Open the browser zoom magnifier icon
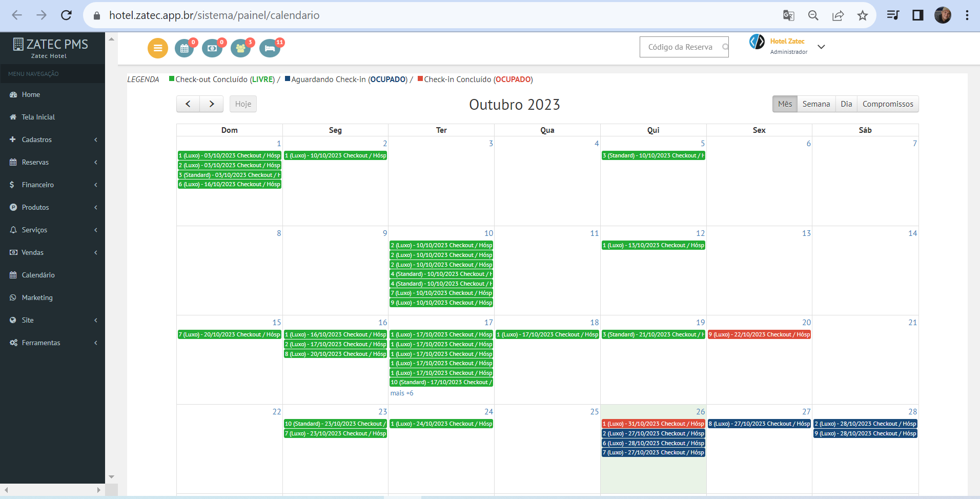 point(813,15)
